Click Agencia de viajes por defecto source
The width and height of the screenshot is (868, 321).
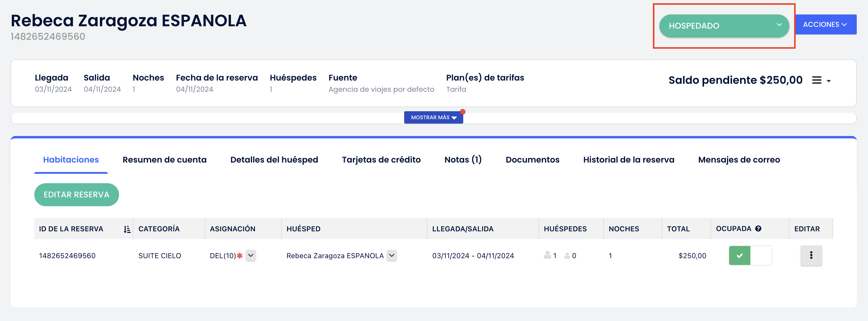(x=381, y=89)
